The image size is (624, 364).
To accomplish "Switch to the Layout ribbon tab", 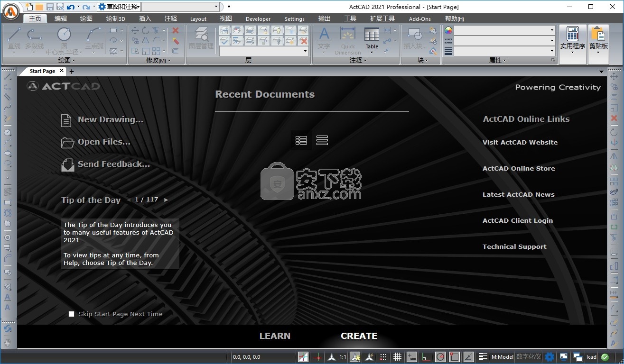I will (x=198, y=19).
